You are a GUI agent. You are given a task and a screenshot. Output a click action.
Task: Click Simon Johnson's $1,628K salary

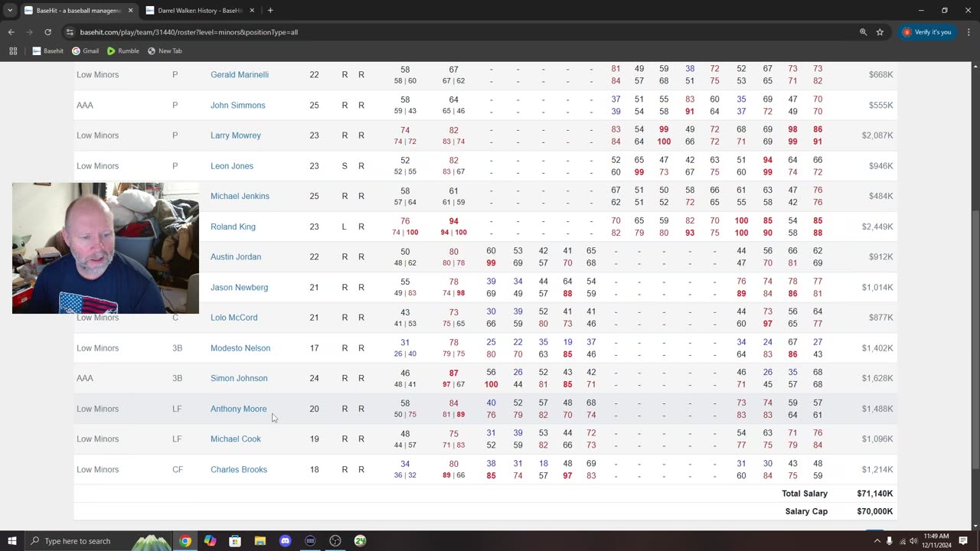pos(877,378)
